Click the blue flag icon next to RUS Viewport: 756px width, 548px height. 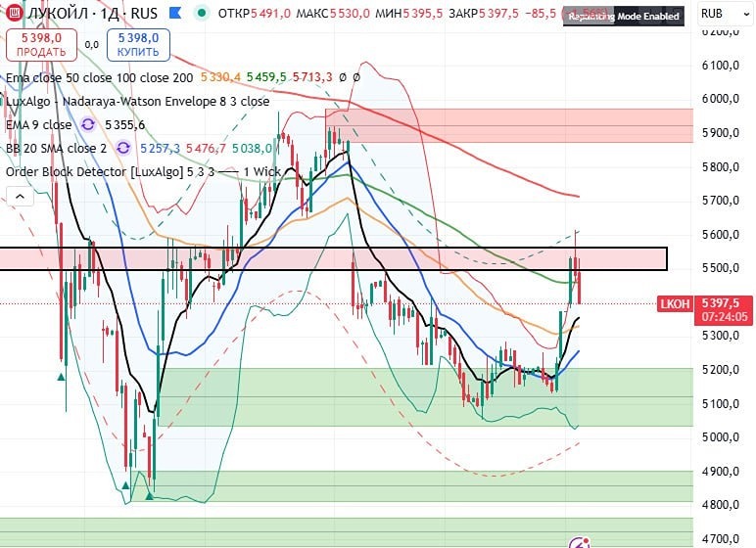175,13
